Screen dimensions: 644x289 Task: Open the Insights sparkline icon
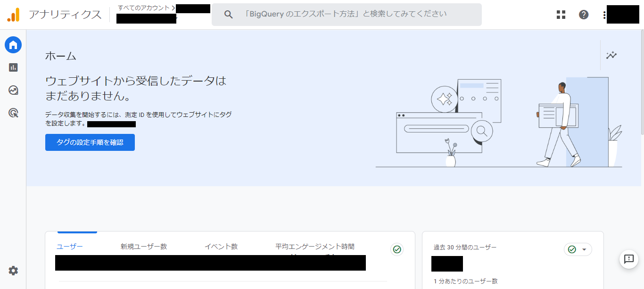tap(611, 55)
